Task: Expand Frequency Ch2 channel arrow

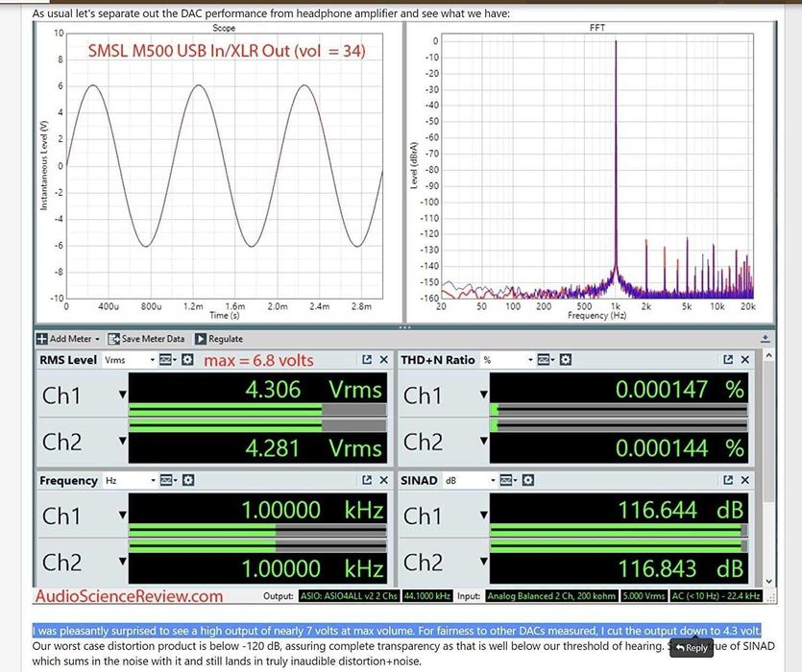Action: coord(122,561)
